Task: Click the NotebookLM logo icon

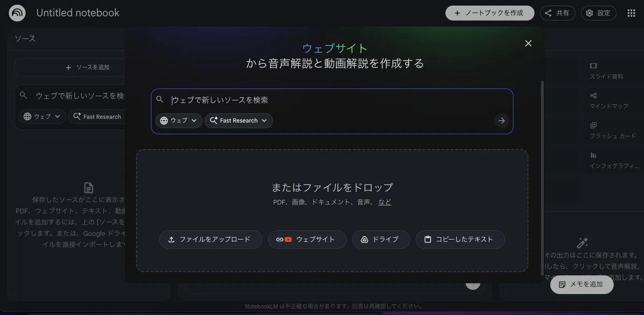Action: pos(17,13)
